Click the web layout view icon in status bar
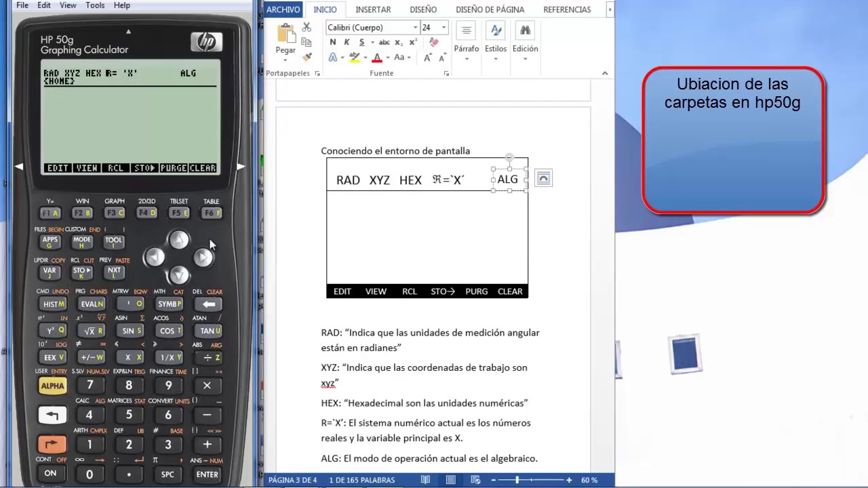This screenshot has width=868, height=488. coord(475,480)
